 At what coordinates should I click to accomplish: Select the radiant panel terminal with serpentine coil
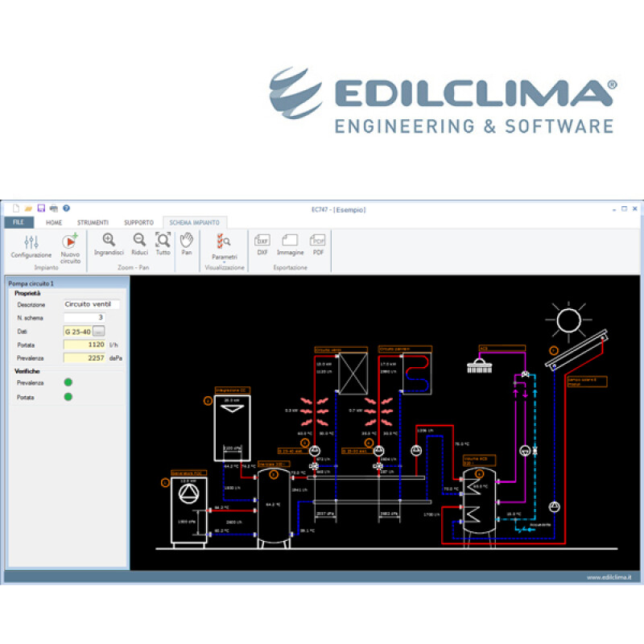(417, 374)
